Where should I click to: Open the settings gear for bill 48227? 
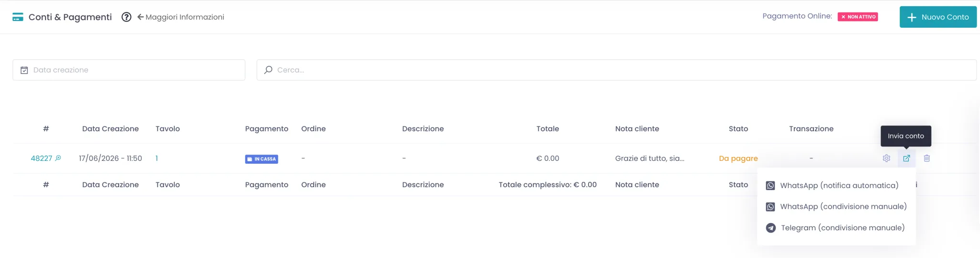(886, 158)
